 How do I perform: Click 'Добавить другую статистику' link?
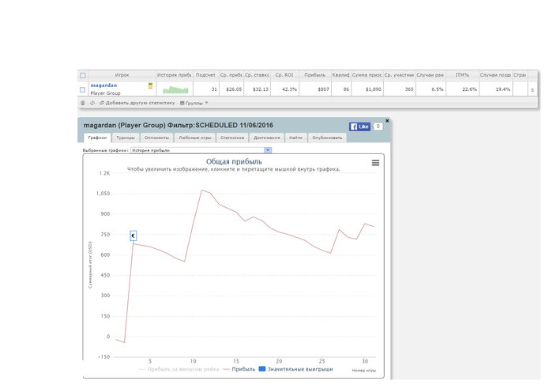(140, 103)
